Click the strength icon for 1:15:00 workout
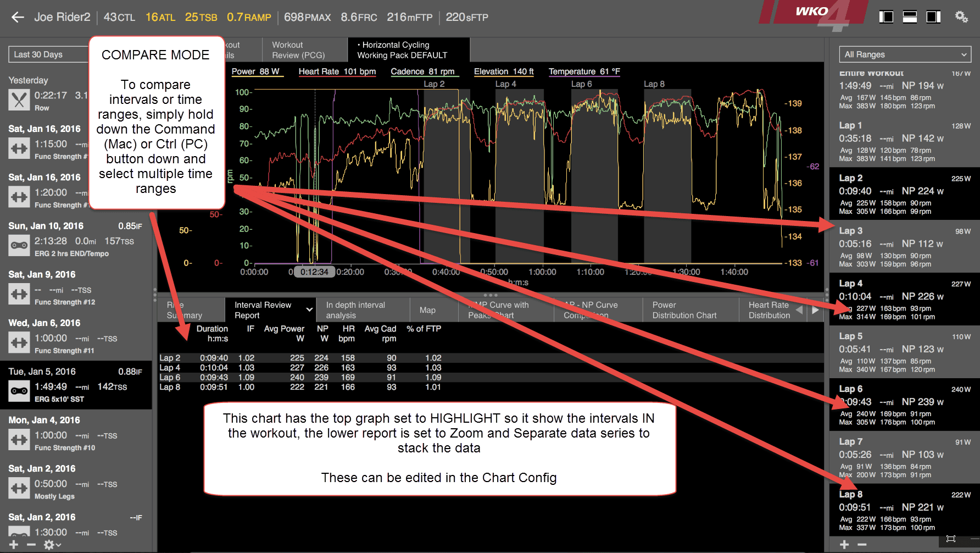The image size is (980, 553). pyautogui.click(x=19, y=148)
